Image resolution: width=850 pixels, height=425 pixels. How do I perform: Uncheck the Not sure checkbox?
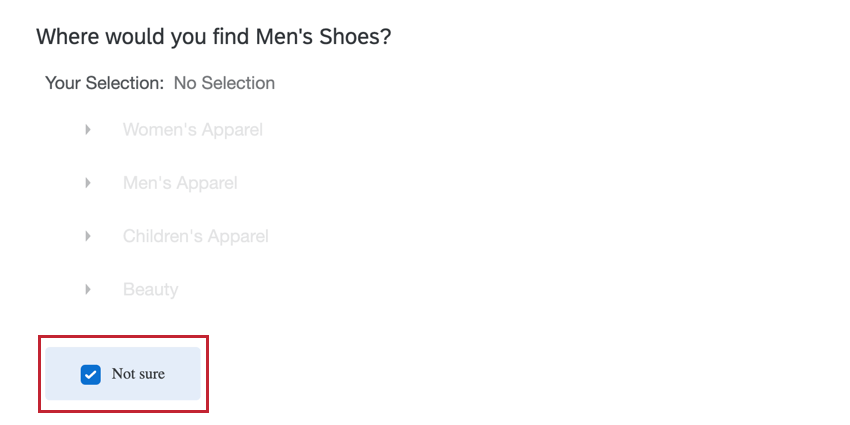click(x=91, y=374)
